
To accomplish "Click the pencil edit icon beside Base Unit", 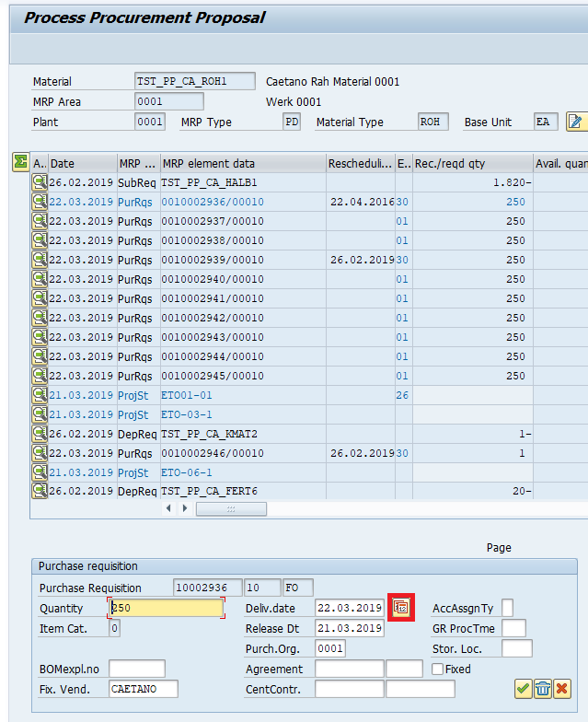I will tap(576, 122).
